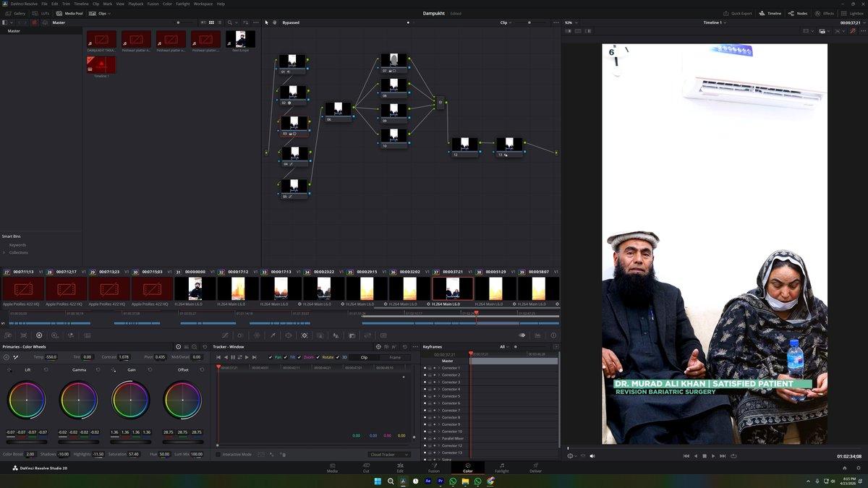Reset the Offset color wheel
Image resolution: width=868 pixels, height=488 pixels.
[x=203, y=369]
